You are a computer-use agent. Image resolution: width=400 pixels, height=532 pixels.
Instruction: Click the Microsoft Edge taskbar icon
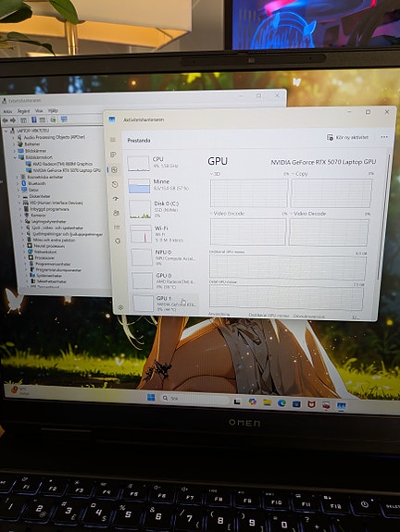(x=281, y=403)
